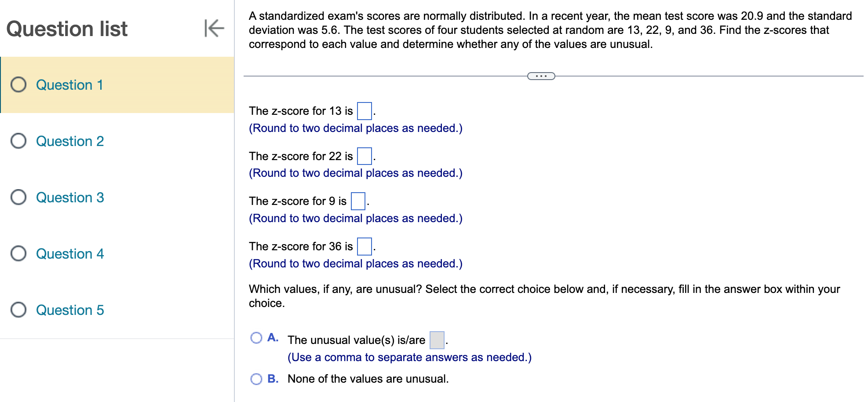Mark the circle next to Question 2
The width and height of the screenshot is (868, 402).
(18, 141)
